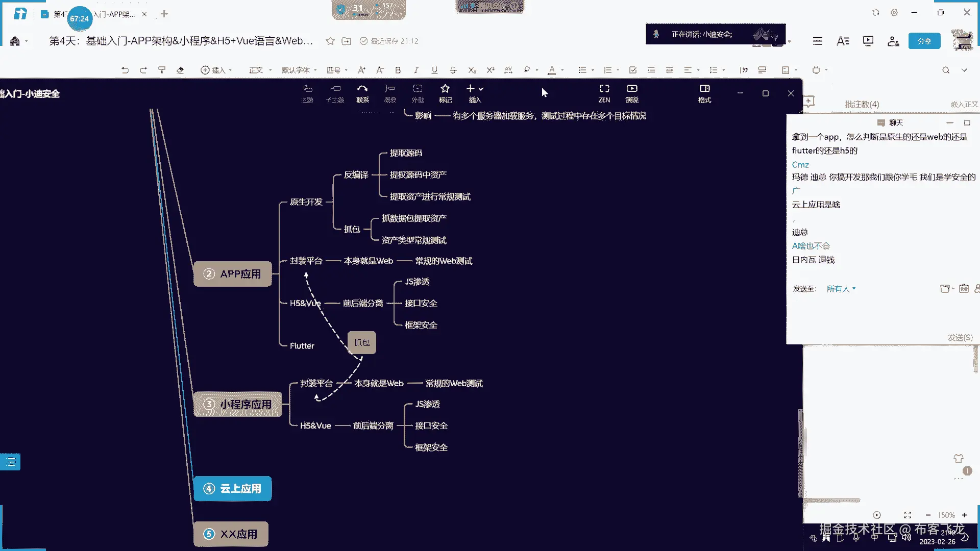The image size is (980, 551).
Task: Toggle italic formatting in toolbar
Action: point(416,70)
